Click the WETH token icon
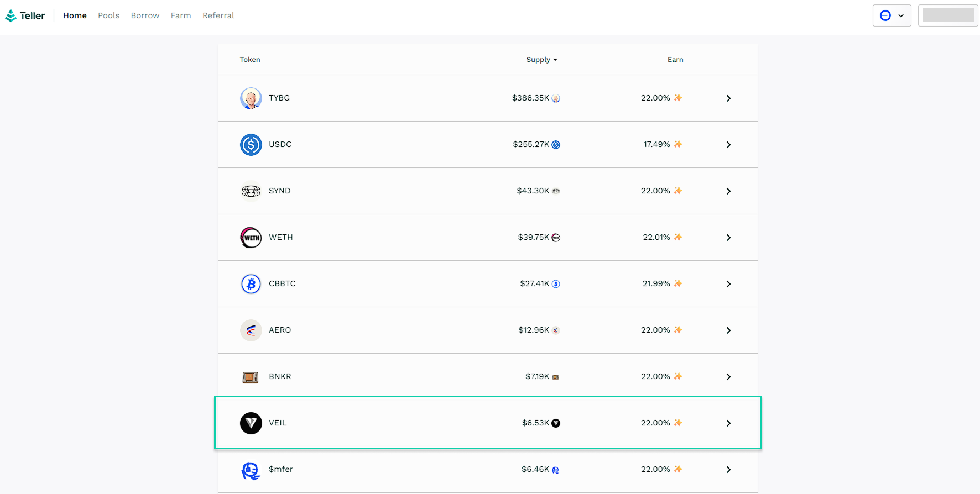The height and width of the screenshot is (494, 980). 251,238
